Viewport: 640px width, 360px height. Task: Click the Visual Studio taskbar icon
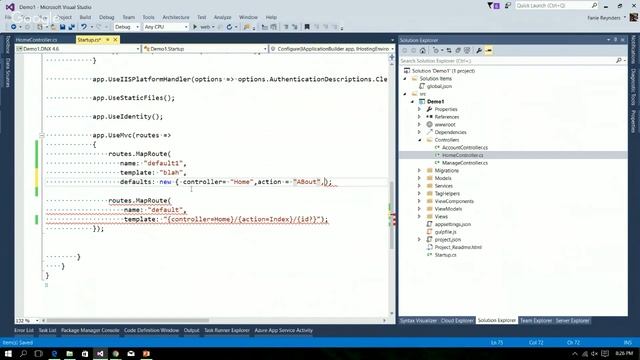click(x=100, y=353)
